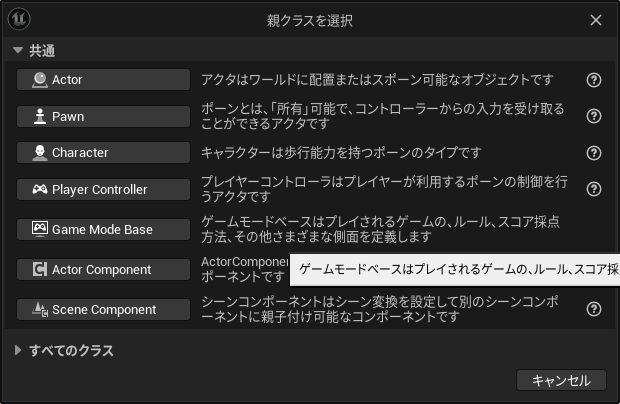Open help for Player Controller class
Image resolution: width=620 pixels, height=404 pixels.
coord(594,189)
